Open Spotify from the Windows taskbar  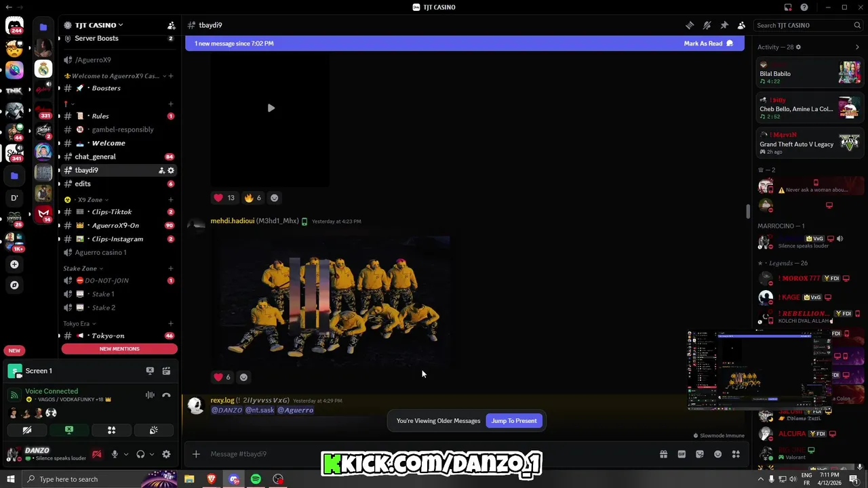(x=256, y=479)
